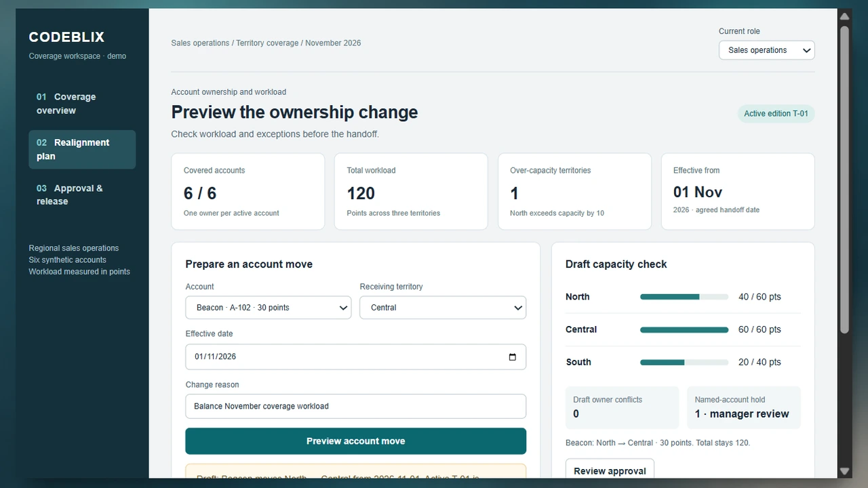The height and width of the screenshot is (488, 868).
Task: Go to 01 Coverage overview step
Action: 82,104
